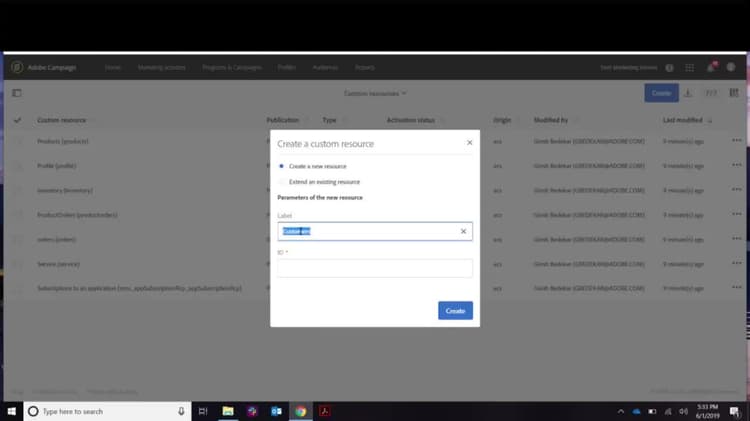Open the Service (service) resource
This screenshot has width=750, height=421.
point(58,264)
